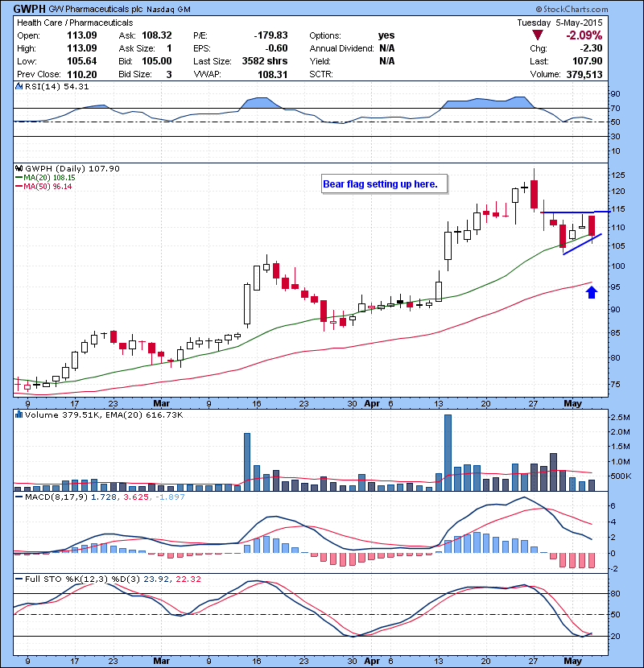Click the MACD(8,17,9) indicator label
This screenshot has width=644, height=668.
pyautogui.click(x=56, y=497)
